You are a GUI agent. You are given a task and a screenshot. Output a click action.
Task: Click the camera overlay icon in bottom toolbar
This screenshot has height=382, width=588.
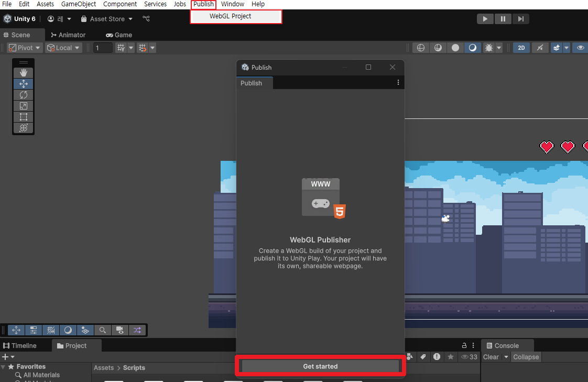(119, 330)
